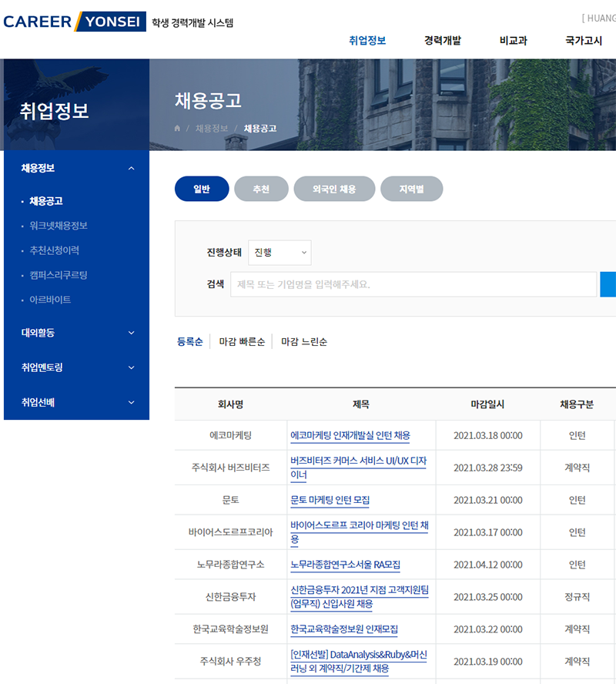
Task: Open the CAREER YONSEI logo home
Action: (75, 22)
